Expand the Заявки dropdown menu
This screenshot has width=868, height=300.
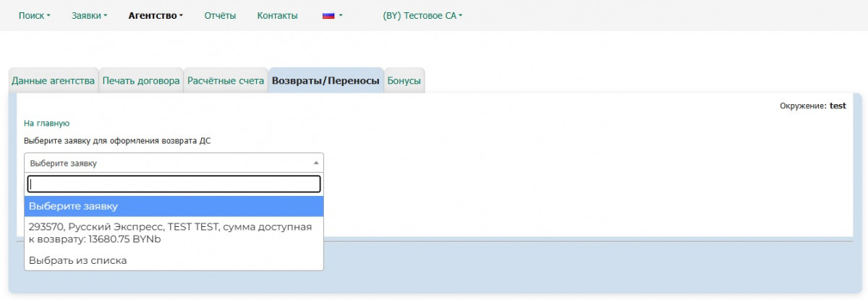(89, 16)
